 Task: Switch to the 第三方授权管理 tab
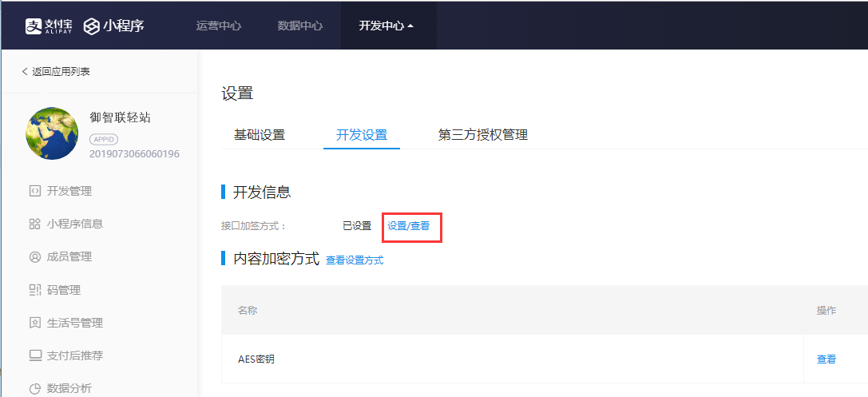[x=483, y=135]
